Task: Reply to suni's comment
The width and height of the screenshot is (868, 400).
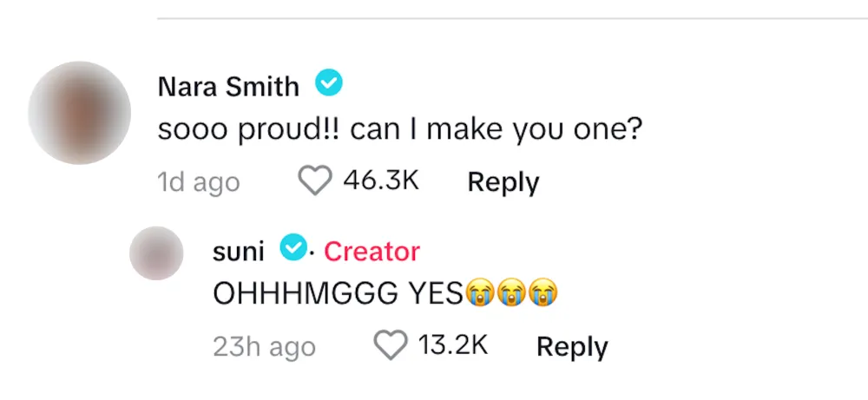Action: click(x=572, y=346)
